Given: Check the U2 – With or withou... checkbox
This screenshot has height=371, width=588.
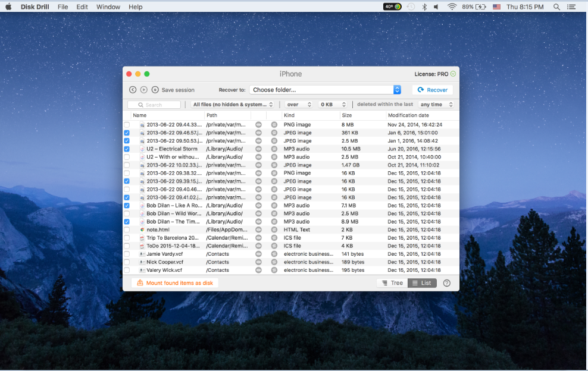Looking at the screenshot, I should 127,157.
